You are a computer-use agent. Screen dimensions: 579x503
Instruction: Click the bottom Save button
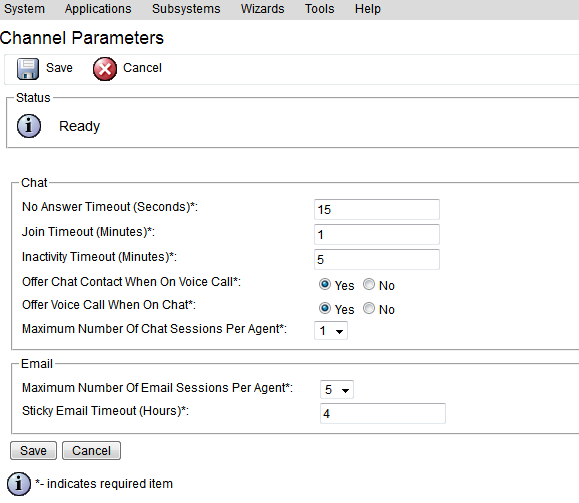(33, 451)
